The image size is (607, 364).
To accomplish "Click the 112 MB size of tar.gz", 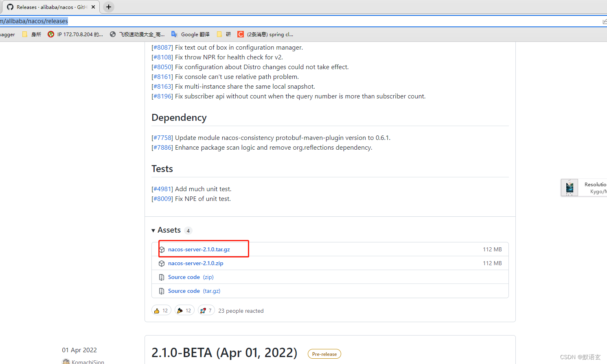I will (x=492, y=249).
